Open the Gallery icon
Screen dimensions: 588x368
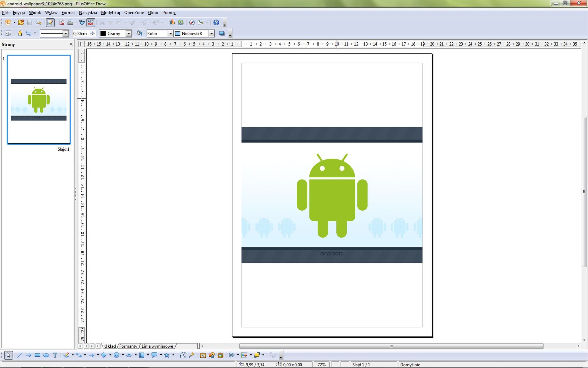220,355
